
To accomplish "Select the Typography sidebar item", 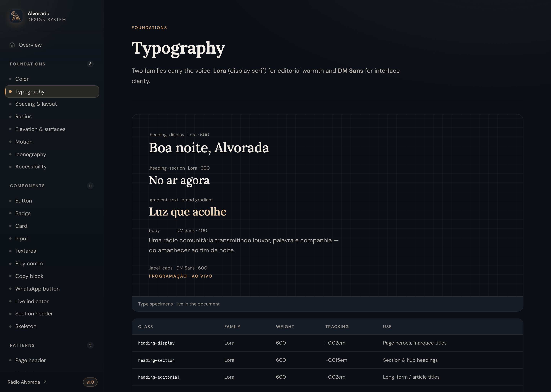I will coord(52,91).
